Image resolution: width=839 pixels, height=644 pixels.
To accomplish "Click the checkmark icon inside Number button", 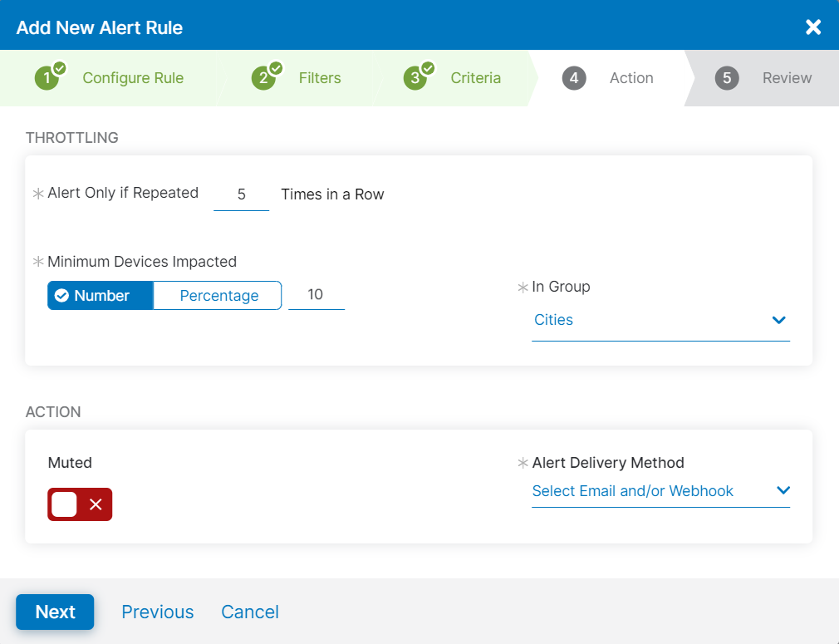I will click(x=61, y=295).
